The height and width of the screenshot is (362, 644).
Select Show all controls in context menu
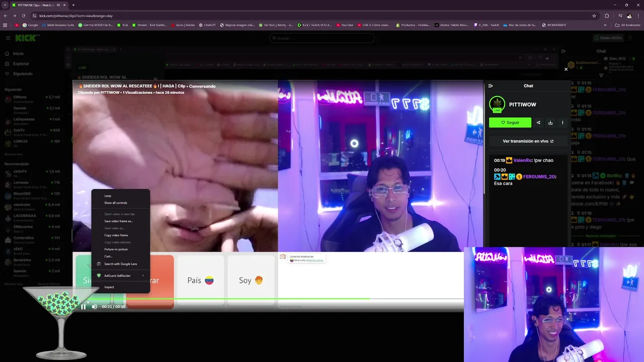121,203
